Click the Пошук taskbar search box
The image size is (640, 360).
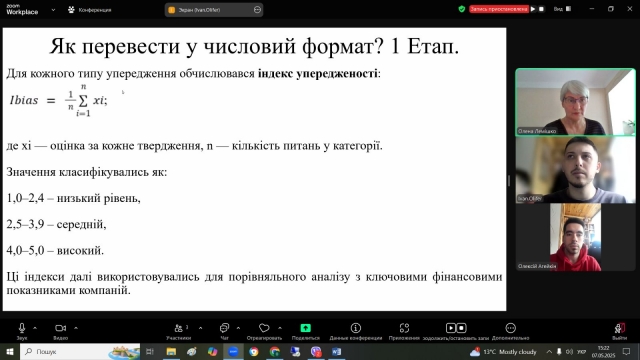(x=80, y=351)
